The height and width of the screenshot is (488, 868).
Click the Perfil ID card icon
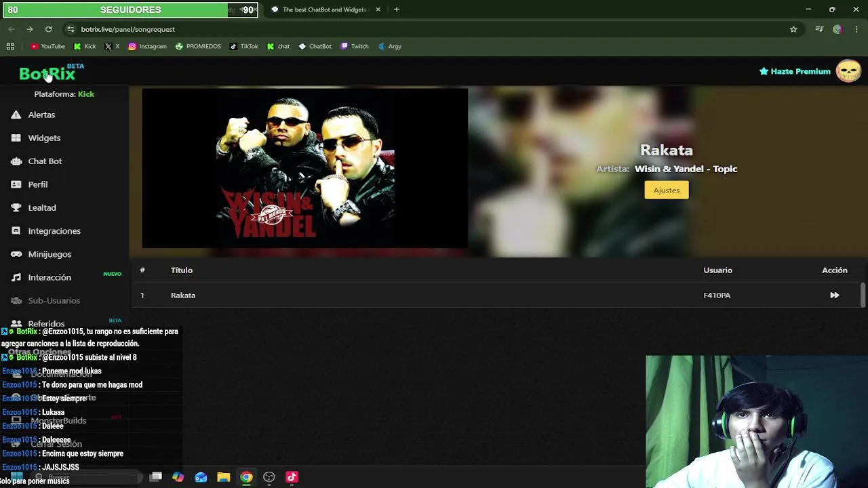[x=16, y=184]
